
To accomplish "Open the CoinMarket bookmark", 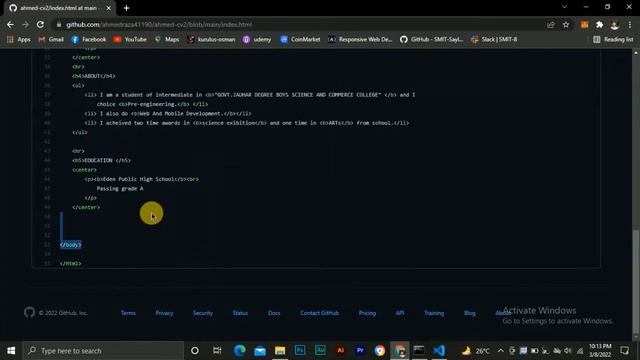I will (300, 40).
